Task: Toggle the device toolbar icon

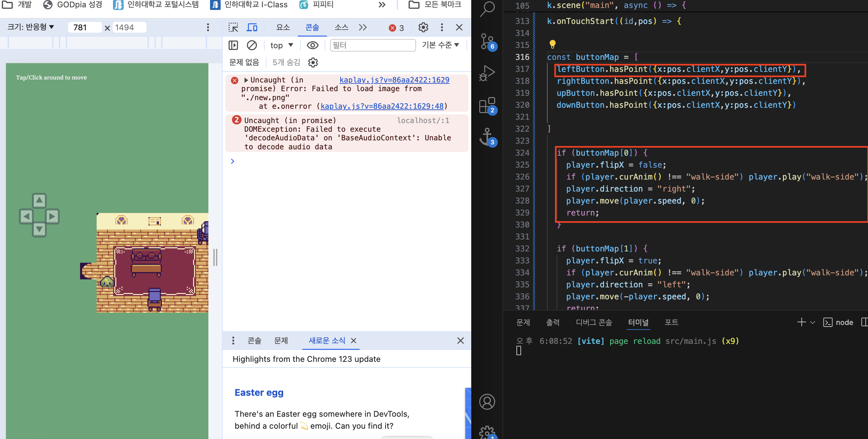Action: (252, 27)
